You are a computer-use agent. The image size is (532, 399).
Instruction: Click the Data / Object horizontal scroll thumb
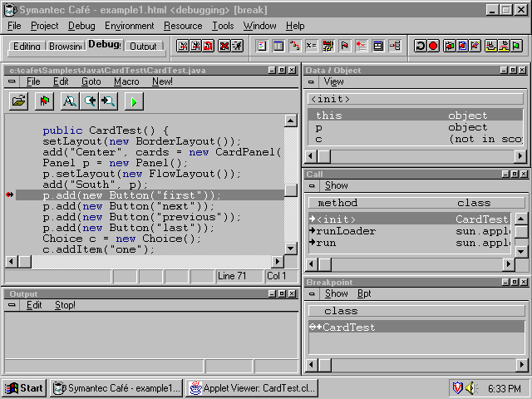(324, 156)
